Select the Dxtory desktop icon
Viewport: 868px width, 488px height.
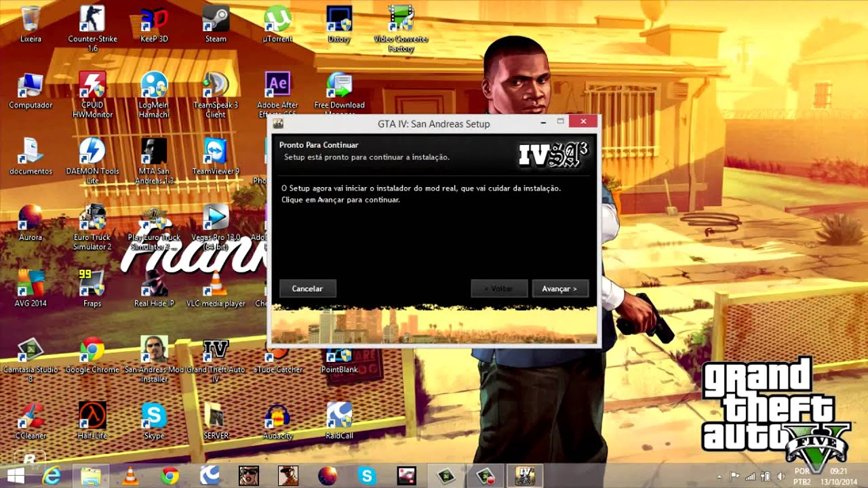point(339,24)
